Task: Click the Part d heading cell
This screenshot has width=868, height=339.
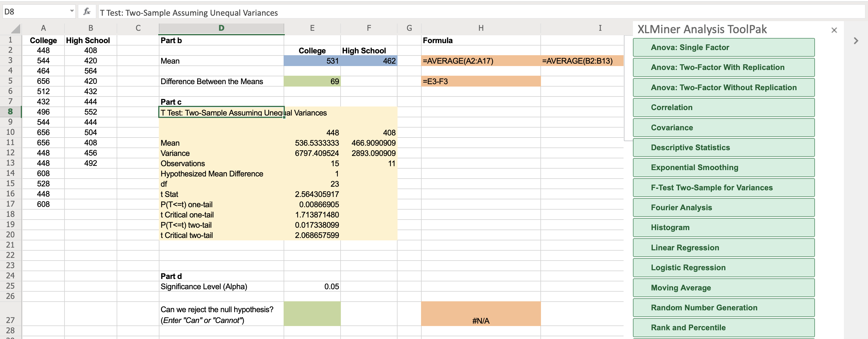Action: [221, 276]
